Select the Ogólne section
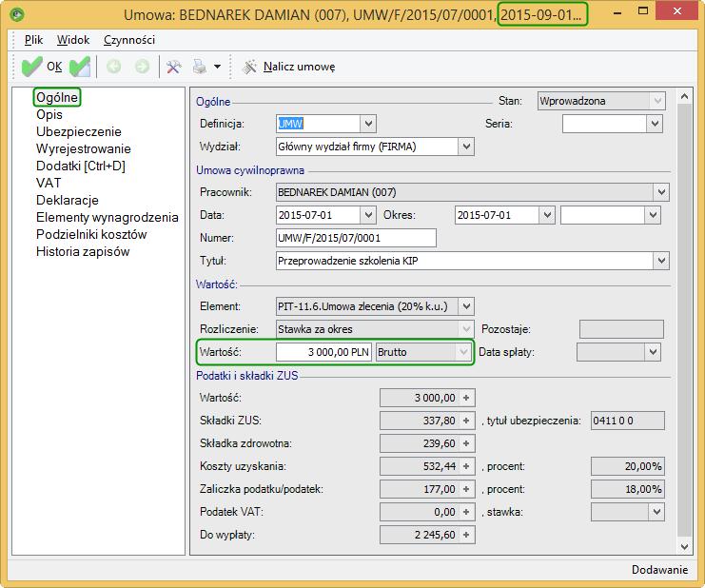705x588 pixels. point(57,97)
